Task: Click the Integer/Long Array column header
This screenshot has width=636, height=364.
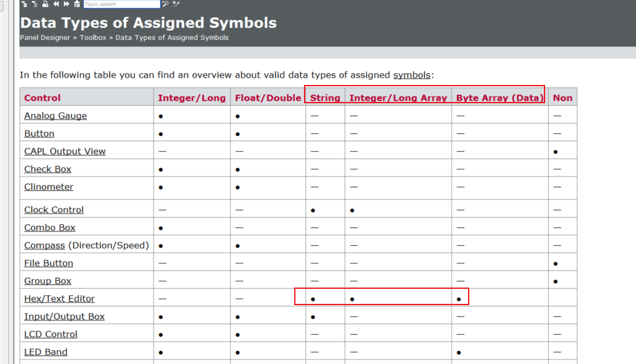Action: 398,98
